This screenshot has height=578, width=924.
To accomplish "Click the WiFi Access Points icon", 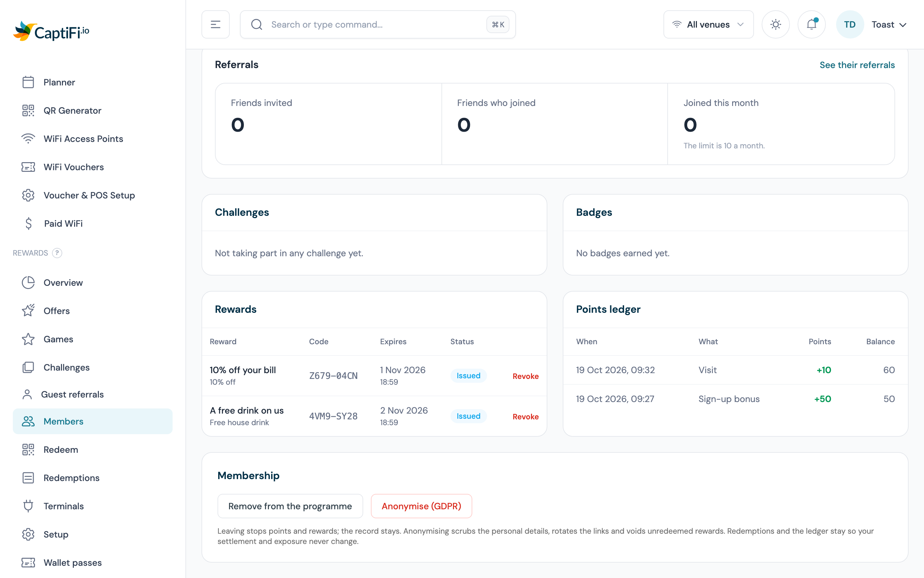I will (x=28, y=139).
